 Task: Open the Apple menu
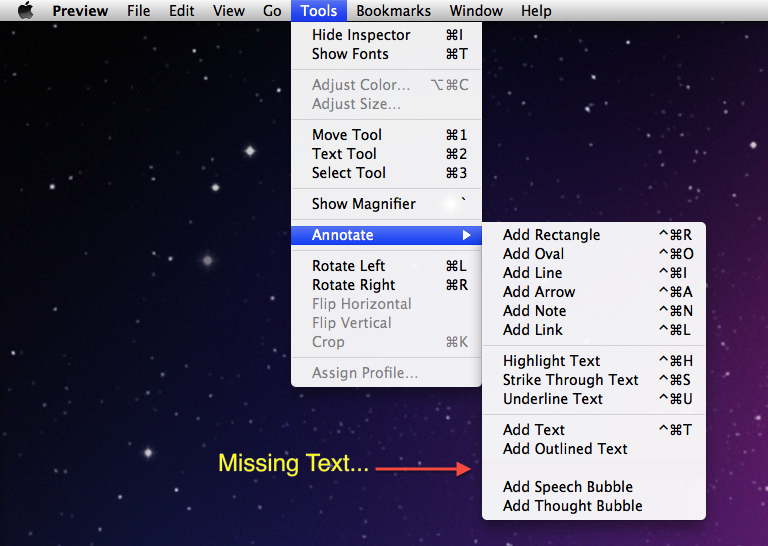coord(25,10)
